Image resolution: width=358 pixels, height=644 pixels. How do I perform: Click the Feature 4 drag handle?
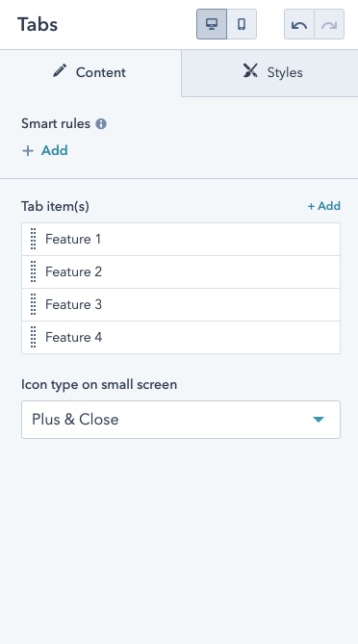[x=34, y=337]
